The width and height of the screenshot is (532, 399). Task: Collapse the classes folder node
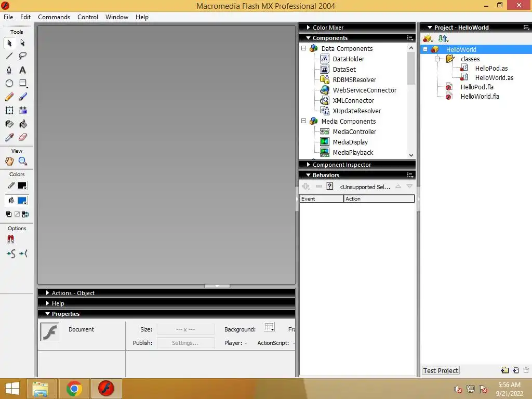click(437, 59)
